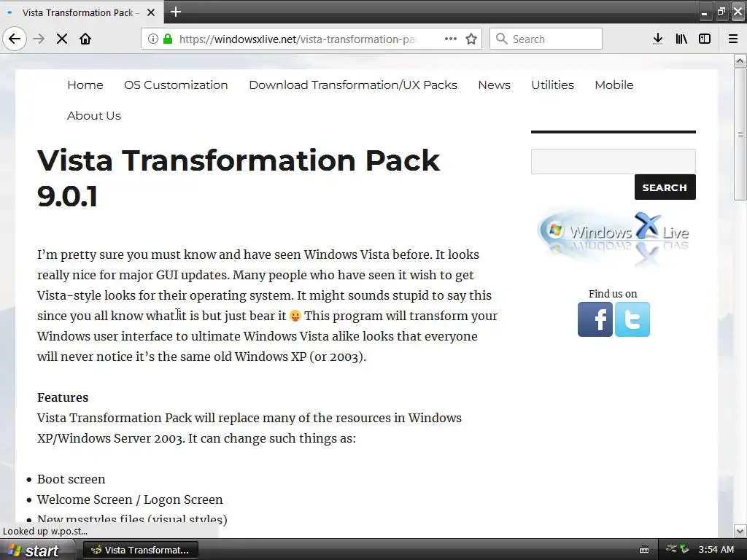Screen dimensions: 747x560
Task: Click the keyboard icon in system tray
Action: pos(644,550)
